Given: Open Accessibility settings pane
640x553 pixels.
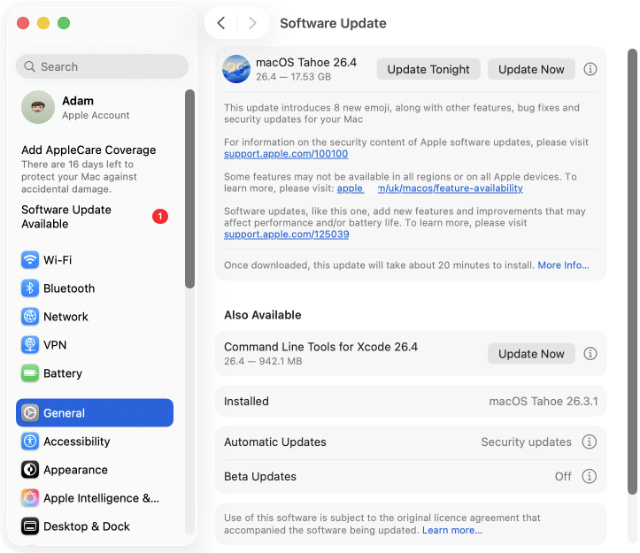Looking at the screenshot, I should pyautogui.click(x=95, y=441).
